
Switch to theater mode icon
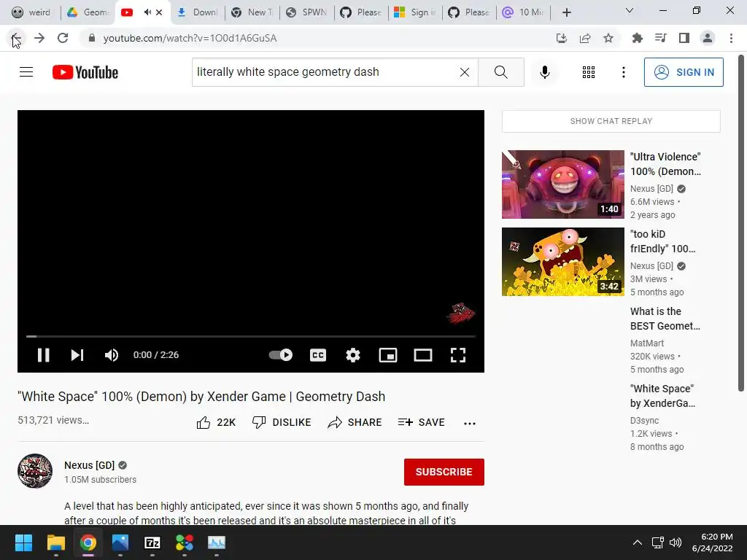[x=422, y=355]
